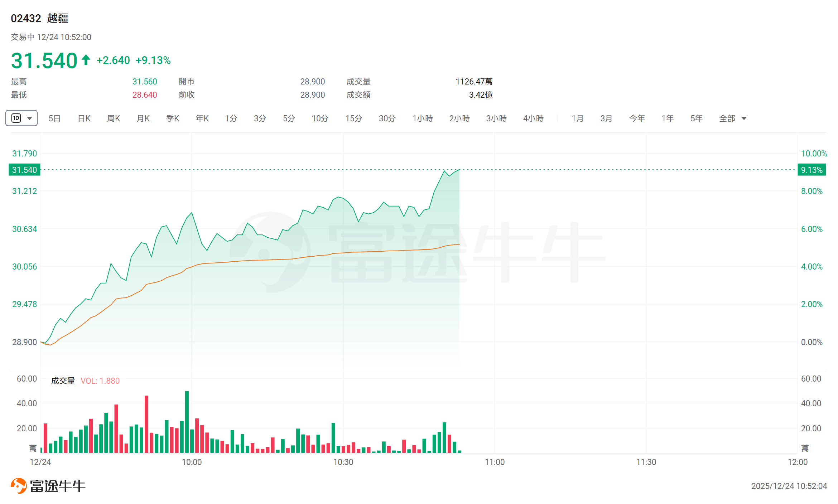Image resolution: width=838 pixels, height=504 pixels.
Task: Choose the 1分 interval
Action: pyautogui.click(x=231, y=118)
